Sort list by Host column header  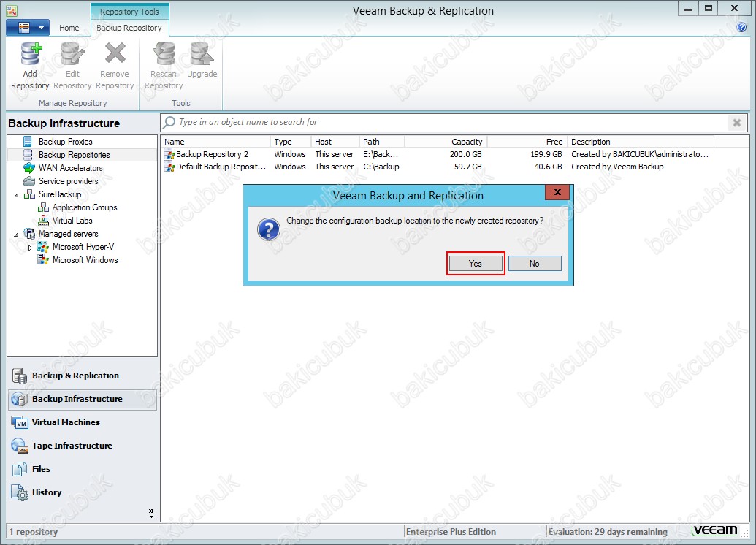[x=335, y=142]
